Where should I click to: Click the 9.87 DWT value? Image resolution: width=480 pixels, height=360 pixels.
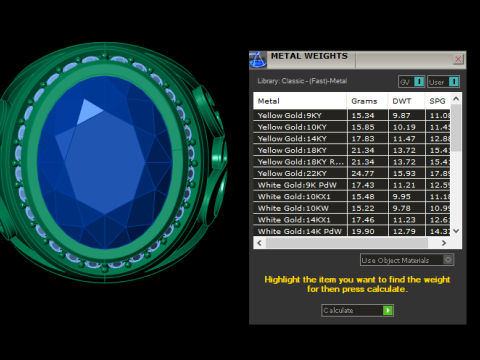click(x=401, y=116)
